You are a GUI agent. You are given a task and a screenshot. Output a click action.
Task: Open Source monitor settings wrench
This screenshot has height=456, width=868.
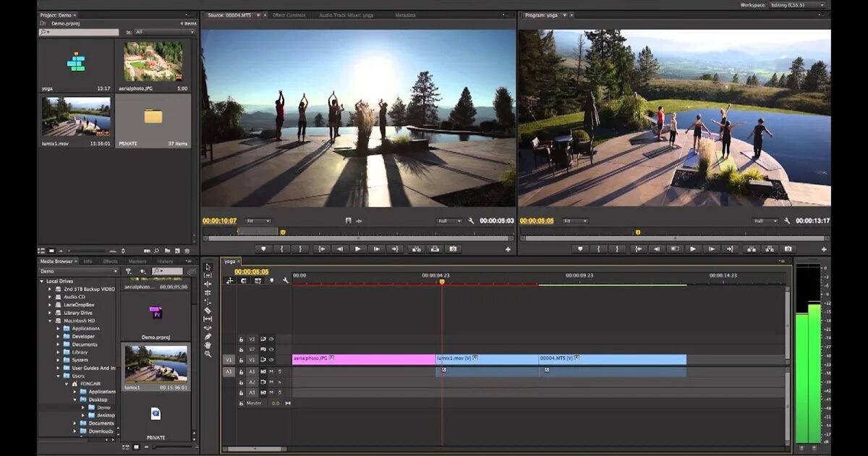pos(471,221)
